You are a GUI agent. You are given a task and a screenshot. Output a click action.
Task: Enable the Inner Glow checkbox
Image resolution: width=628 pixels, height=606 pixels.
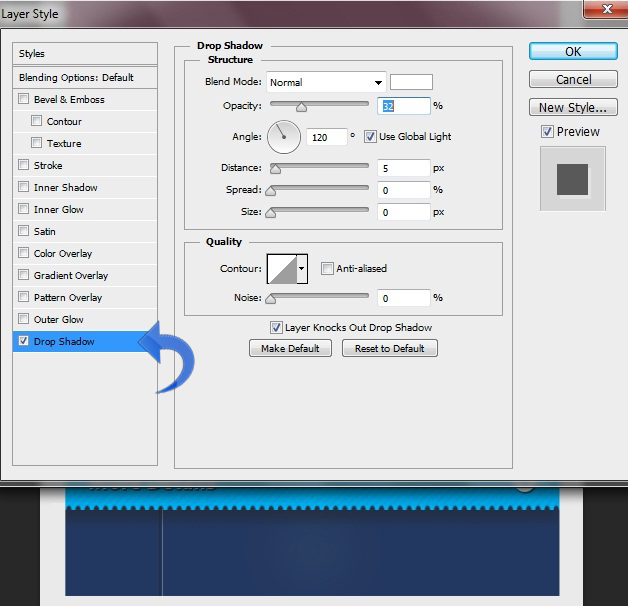(24, 209)
